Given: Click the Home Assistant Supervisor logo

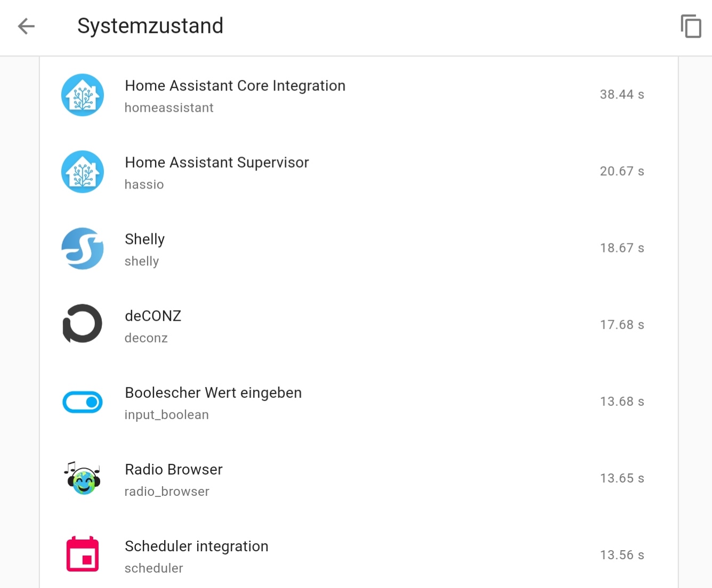Looking at the screenshot, I should [83, 172].
